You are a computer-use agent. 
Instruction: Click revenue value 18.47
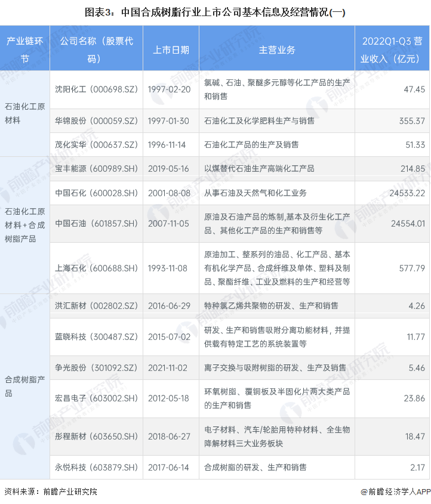tap(415, 437)
